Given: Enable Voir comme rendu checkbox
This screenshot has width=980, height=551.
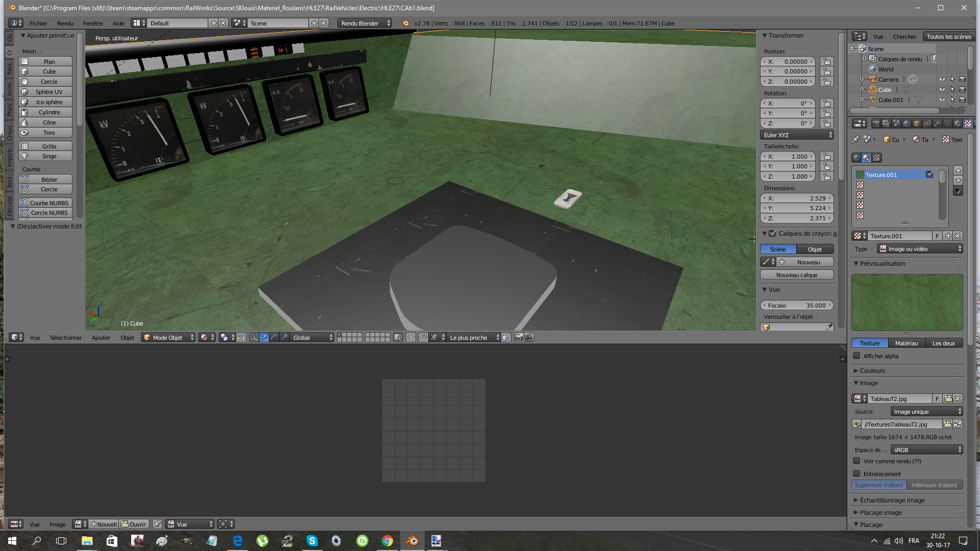Looking at the screenshot, I should point(856,461).
